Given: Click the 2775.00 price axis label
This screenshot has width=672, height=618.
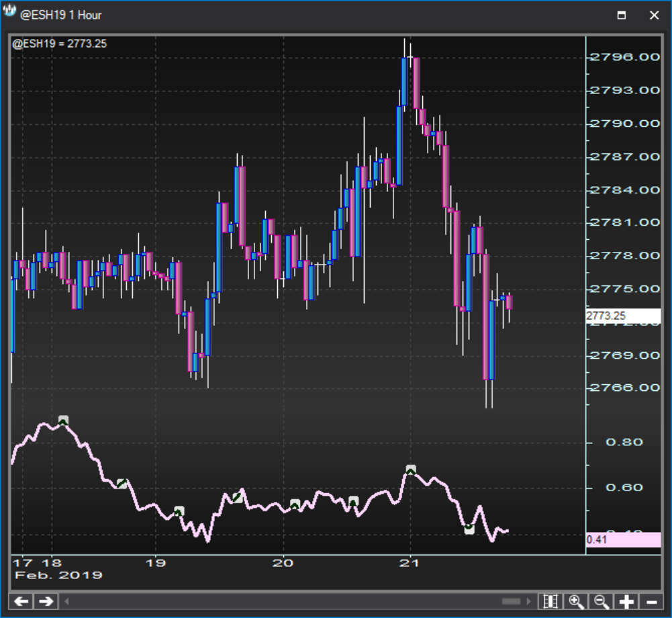Looking at the screenshot, I should click(x=625, y=289).
